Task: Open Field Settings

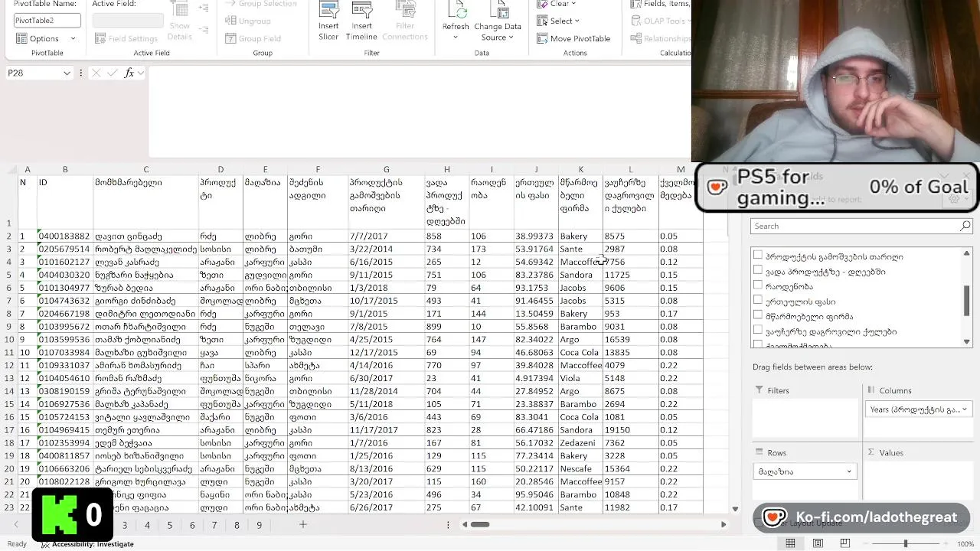Action: (125, 38)
